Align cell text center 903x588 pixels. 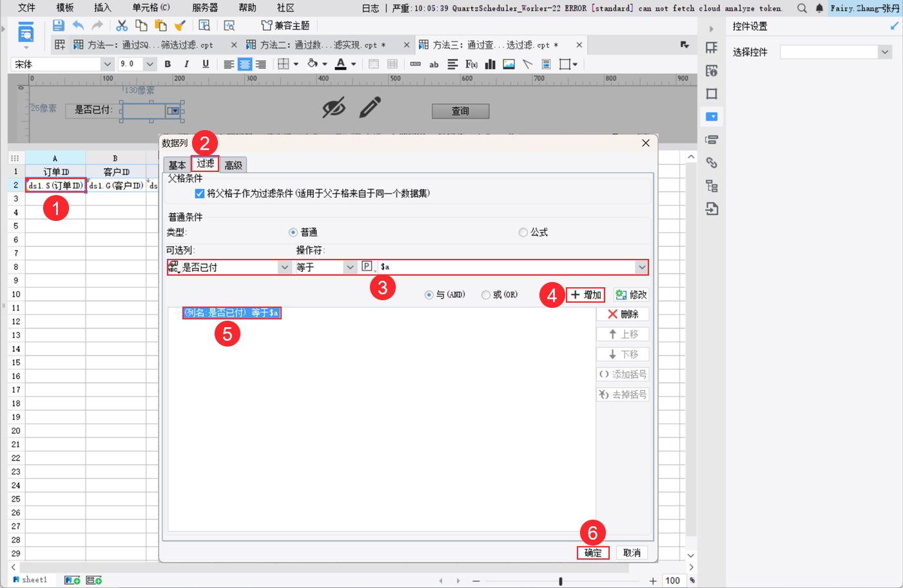click(x=245, y=64)
